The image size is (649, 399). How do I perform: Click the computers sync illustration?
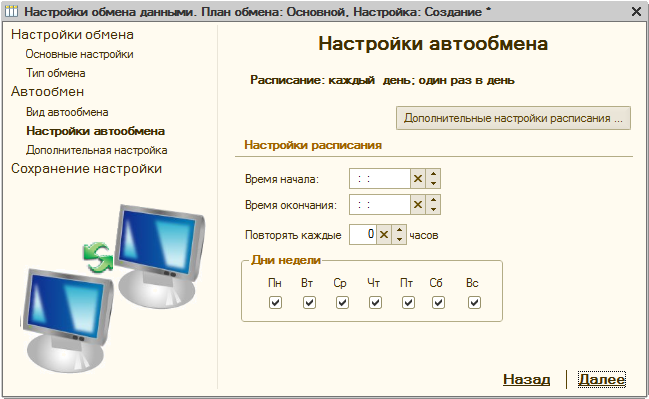pyautogui.click(x=113, y=288)
